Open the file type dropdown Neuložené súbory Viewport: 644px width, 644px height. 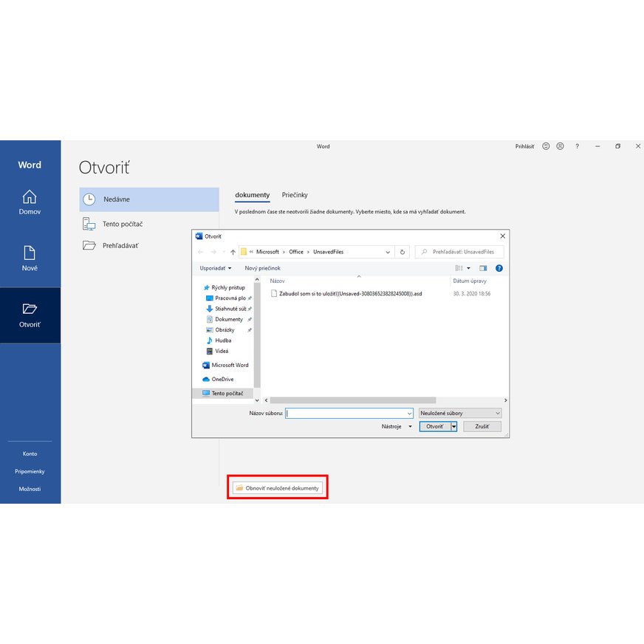click(460, 414)
